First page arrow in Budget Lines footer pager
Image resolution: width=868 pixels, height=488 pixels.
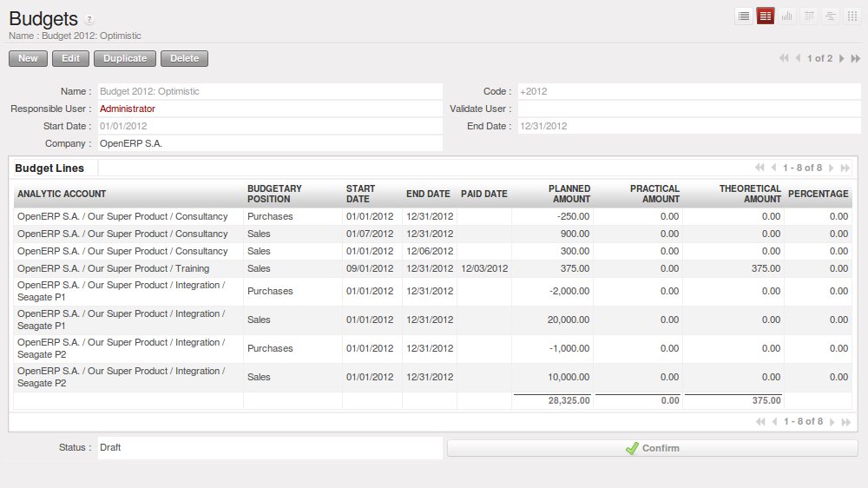(x=760, y=421)
